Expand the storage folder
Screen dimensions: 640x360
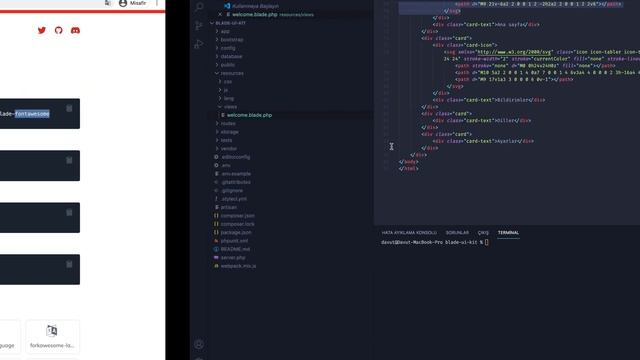coord(229,132)
